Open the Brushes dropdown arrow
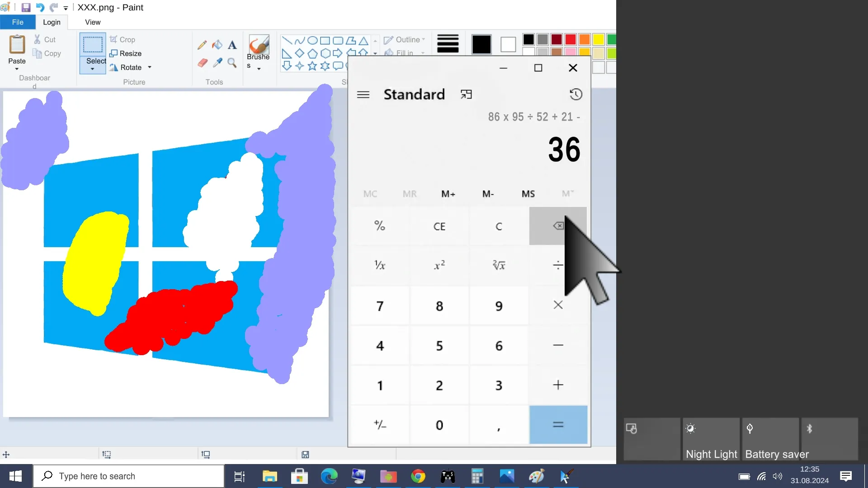Image resolution: width=868 pixels, height=488 pixels. tap(258, 69)
